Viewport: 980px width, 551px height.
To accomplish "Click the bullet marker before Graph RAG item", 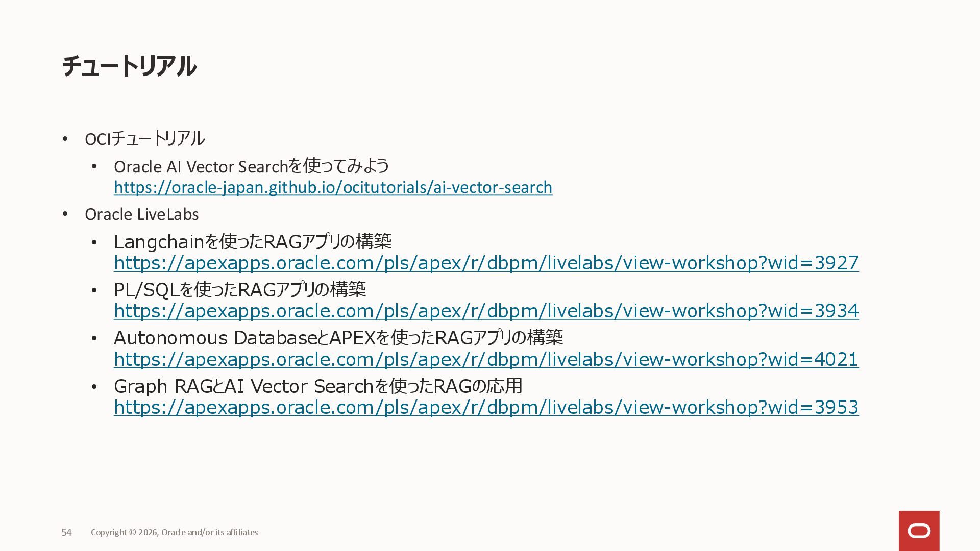I will [94, 387].
